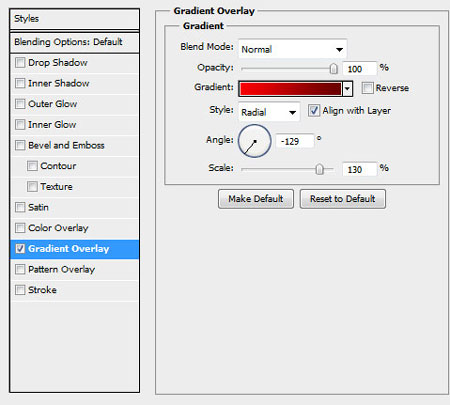450x405 pixels.
Task: Click the Angle dial control
Action: (254, 141)
